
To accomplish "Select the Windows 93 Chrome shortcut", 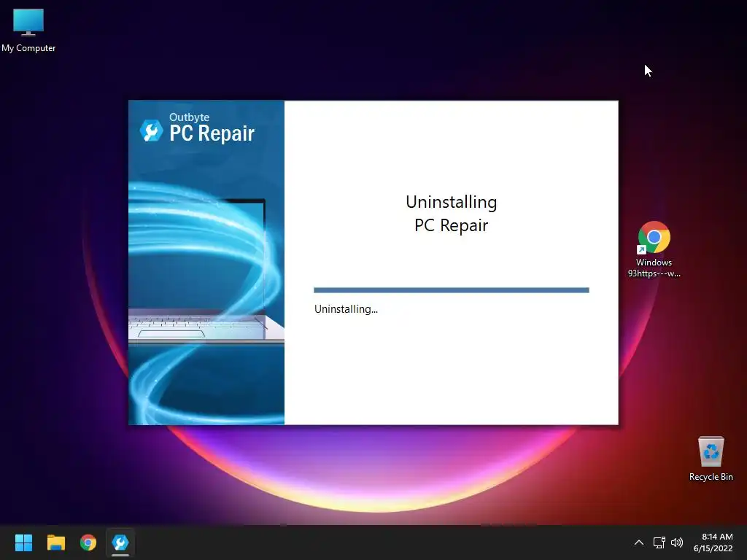I will coord(654,249).
